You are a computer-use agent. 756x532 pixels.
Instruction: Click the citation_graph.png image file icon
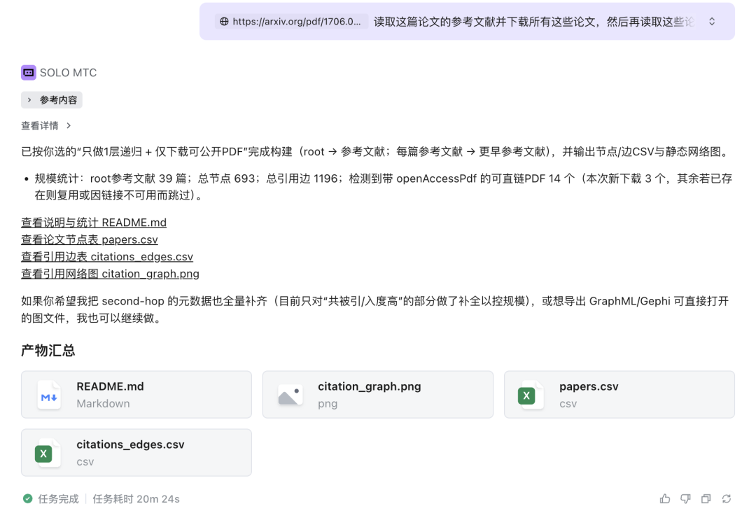(x=290, y=395)
